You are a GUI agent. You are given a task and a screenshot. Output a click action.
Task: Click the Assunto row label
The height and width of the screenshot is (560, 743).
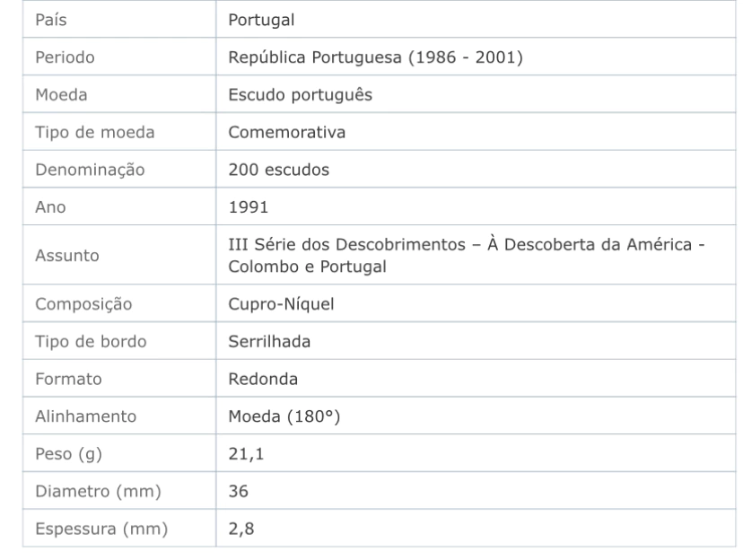point(66,256)
